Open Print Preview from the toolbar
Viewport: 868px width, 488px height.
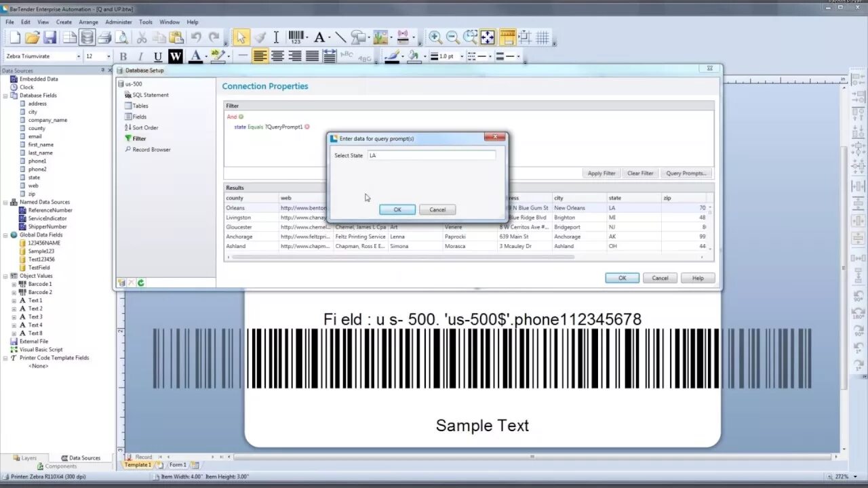point(122,38)
